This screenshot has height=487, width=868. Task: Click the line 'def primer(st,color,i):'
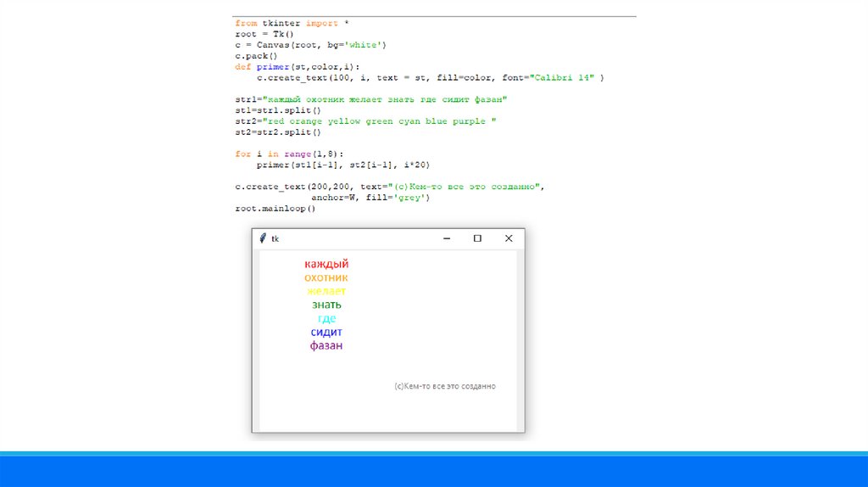pos(298,67)
